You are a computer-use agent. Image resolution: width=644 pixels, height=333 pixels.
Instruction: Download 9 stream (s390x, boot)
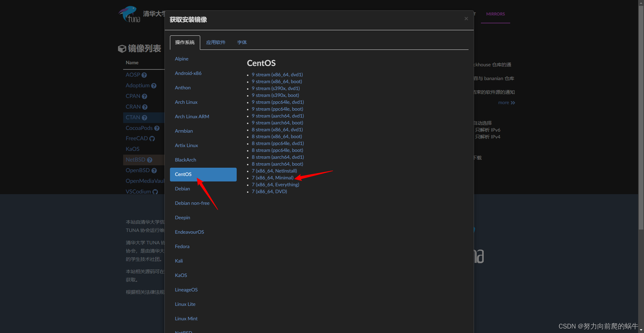(275, 95)
